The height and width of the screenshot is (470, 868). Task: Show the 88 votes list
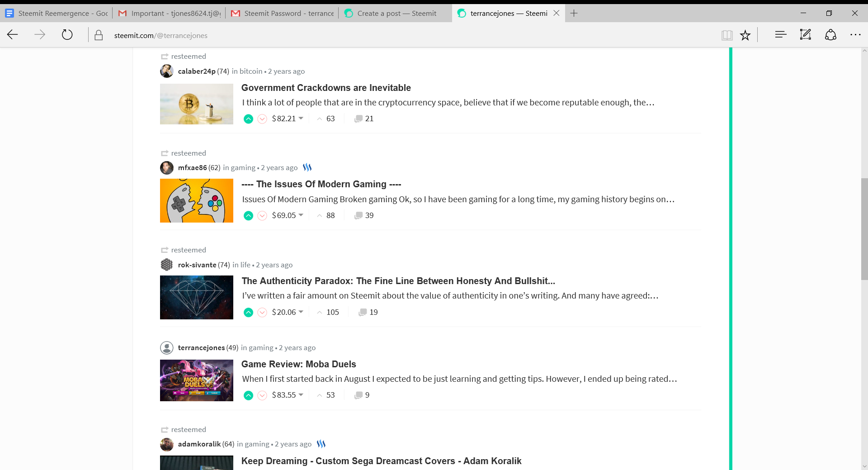point(326,215)
